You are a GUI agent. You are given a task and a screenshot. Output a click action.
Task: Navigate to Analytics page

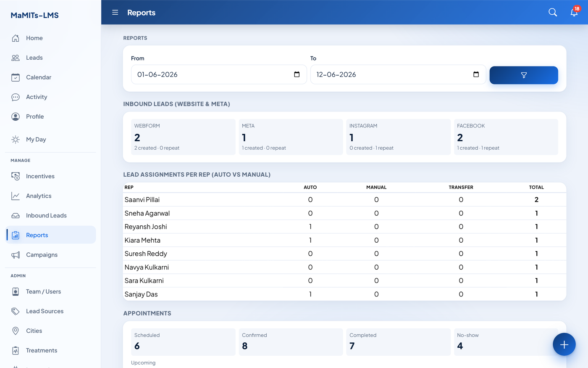tap(50, 196)
